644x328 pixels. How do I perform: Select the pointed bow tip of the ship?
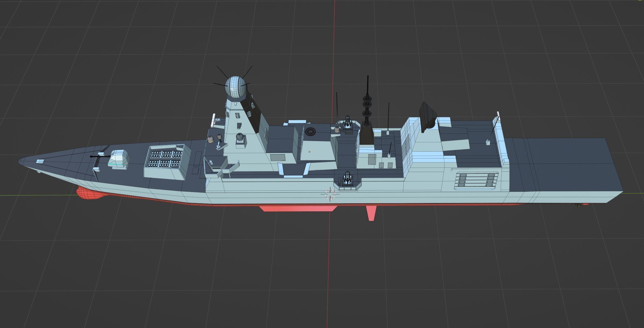(x=22, y=161)
